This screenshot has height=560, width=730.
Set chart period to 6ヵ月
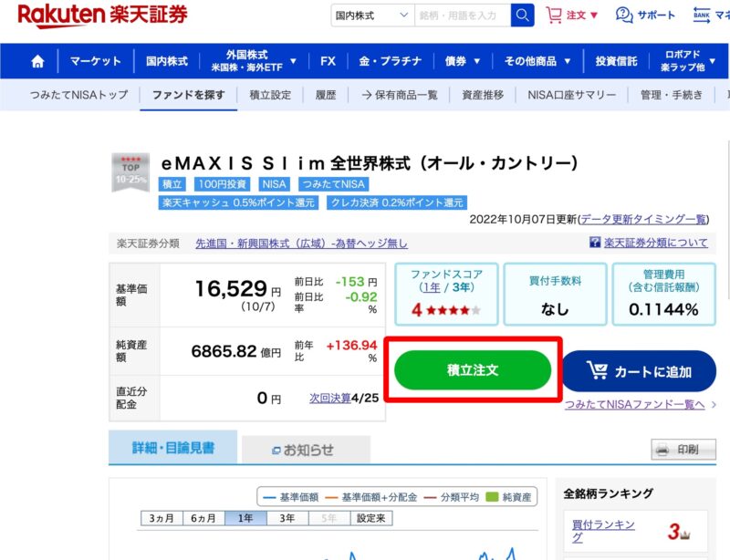coord(203,518)
